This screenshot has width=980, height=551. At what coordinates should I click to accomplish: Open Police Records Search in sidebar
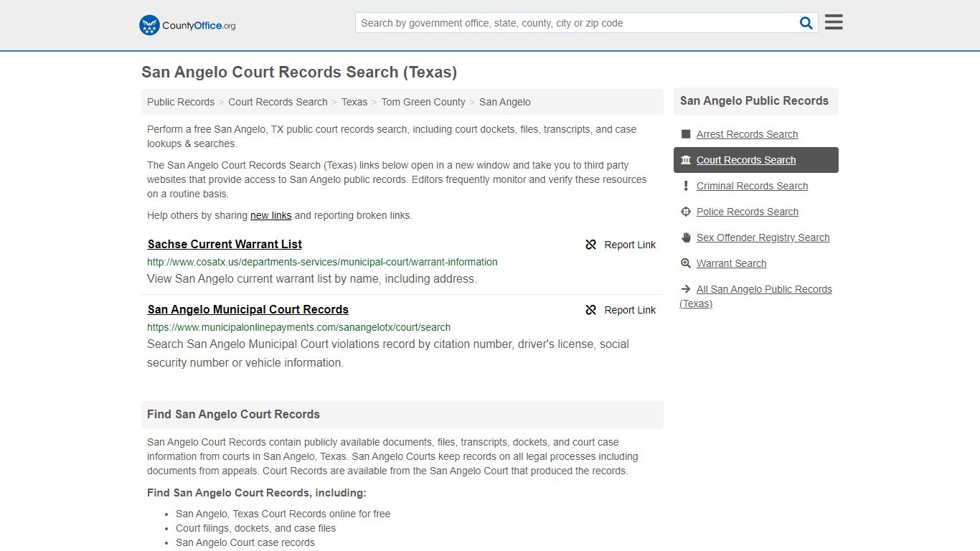[x=748, y=212]
